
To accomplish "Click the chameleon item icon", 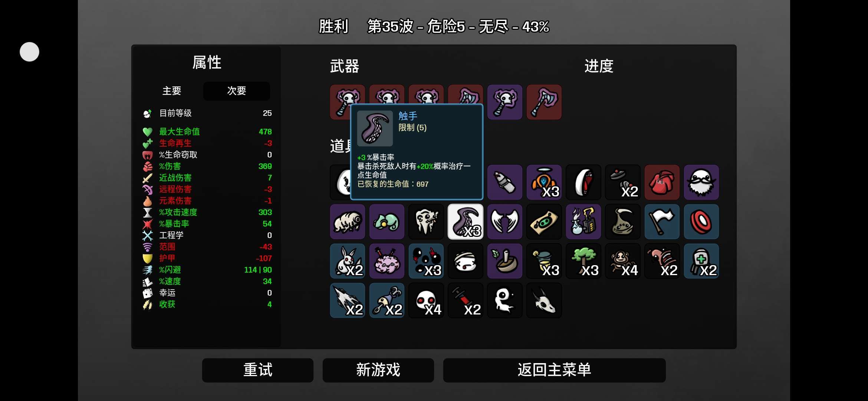I will 387,222.
